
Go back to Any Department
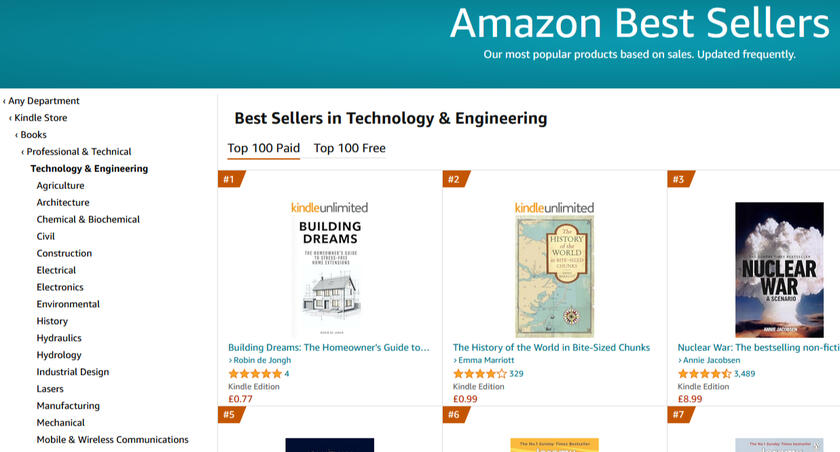44,101
